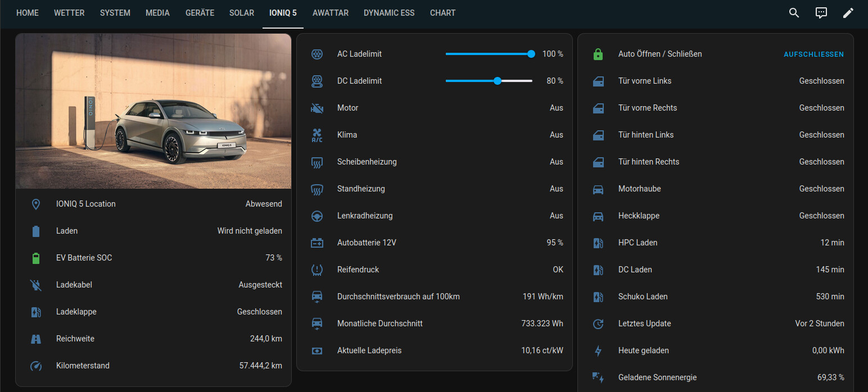868x392 pixels.
Task: Go to the HOME tab
Action: (x=28, y=13)
